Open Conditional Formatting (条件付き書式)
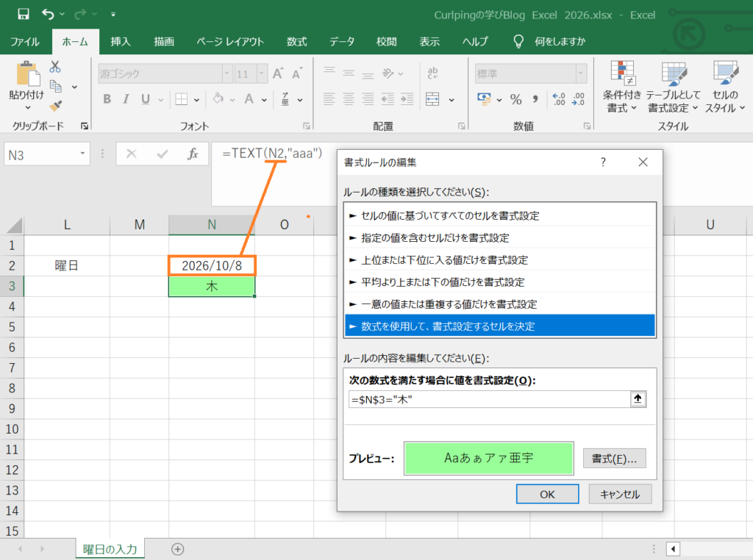Viewport: 753px width, 560px height. (622, 87)
